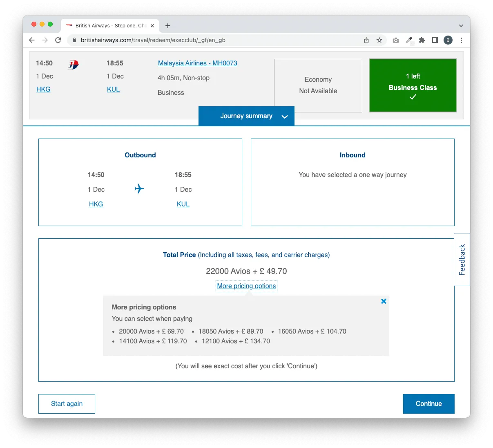The height and width of the screenshot is (448, 493).
Task: Click the 4h 05m, Non-stop duration text
Action: pyautogui.click(x=183, y=78)
